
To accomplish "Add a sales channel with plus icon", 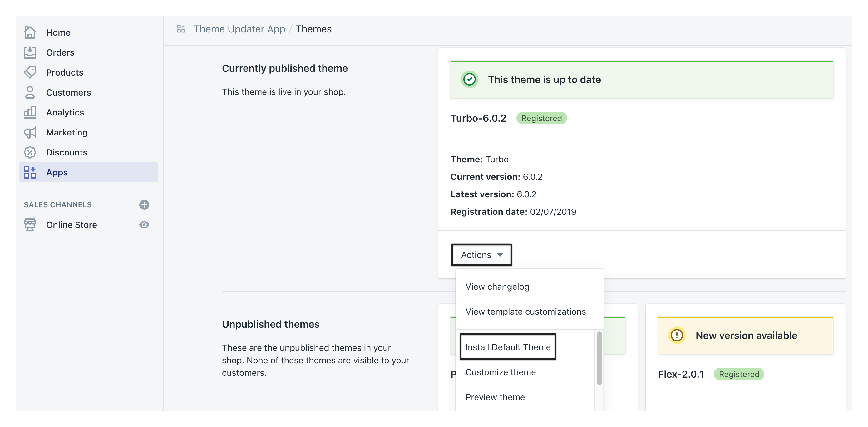I will 144,205.
